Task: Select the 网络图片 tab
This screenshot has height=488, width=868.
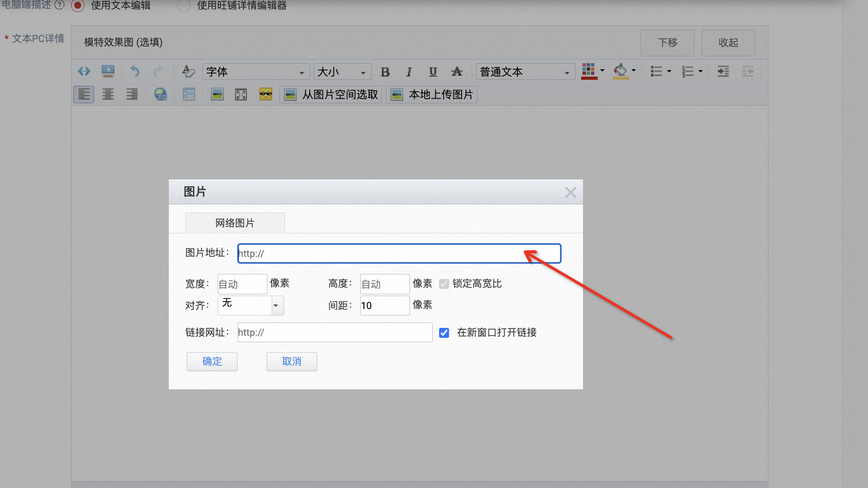Action: pyautogui.click(x=235, y=223)
